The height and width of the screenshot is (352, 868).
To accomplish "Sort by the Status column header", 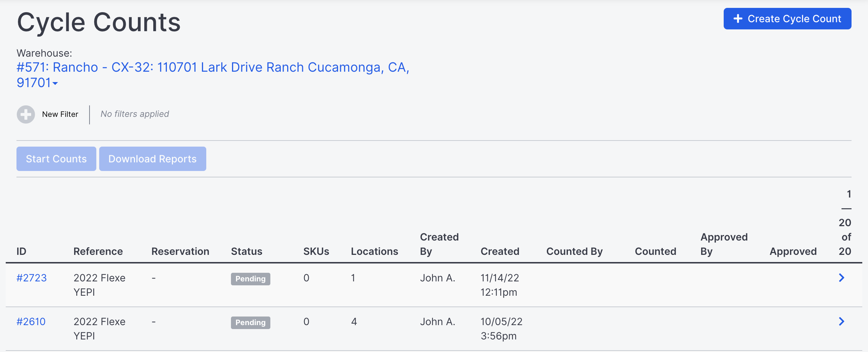I will click(x=247, y=251).
